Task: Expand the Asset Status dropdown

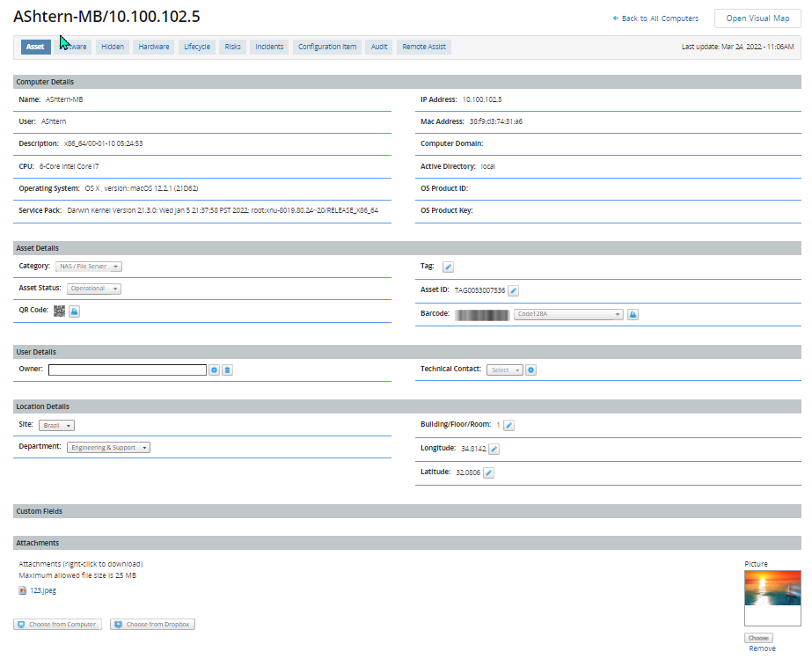Action: 93,289
